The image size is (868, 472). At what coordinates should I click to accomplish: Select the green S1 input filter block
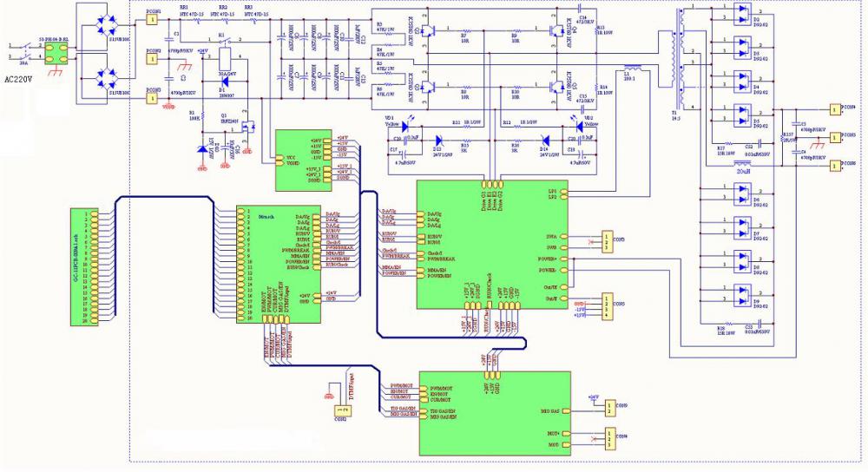coord(54,53)
